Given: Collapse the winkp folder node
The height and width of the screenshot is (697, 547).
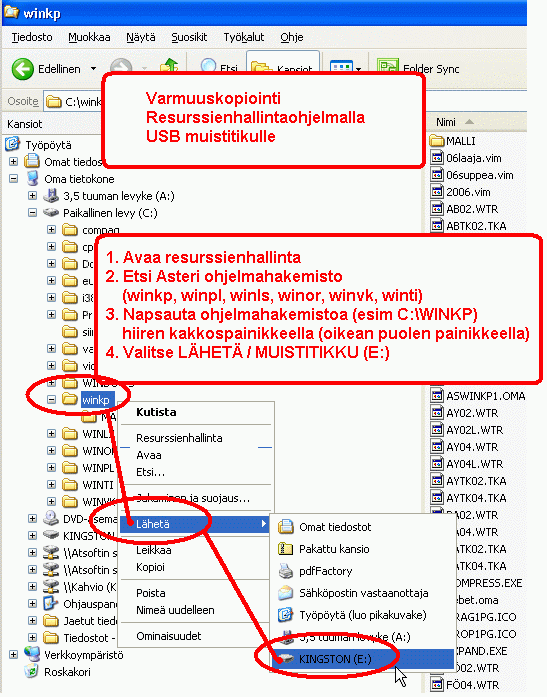Looking at the screenshot, I should (x=52, y=400).
